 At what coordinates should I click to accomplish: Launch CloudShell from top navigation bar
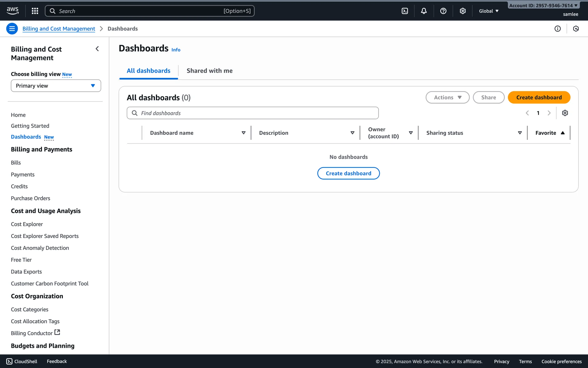405,11
